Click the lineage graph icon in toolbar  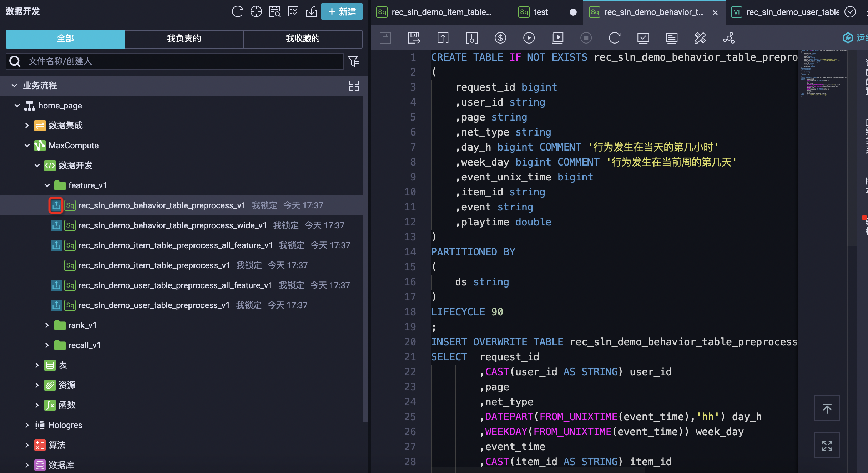(x=728, y=38)
